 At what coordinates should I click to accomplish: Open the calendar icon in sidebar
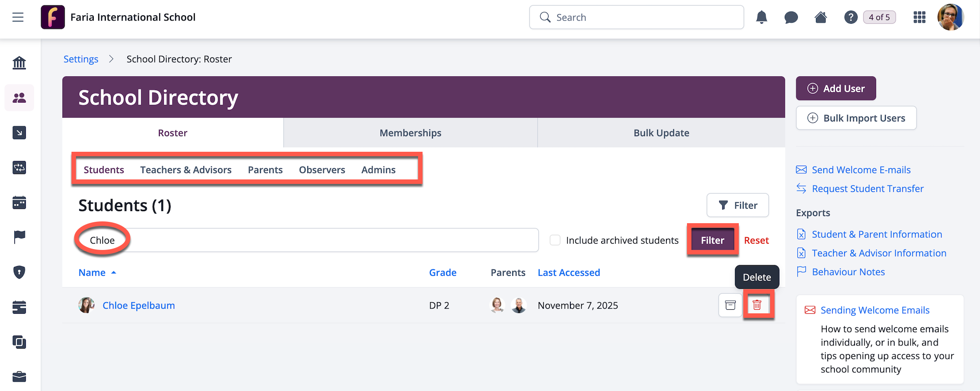pos(19,203)
